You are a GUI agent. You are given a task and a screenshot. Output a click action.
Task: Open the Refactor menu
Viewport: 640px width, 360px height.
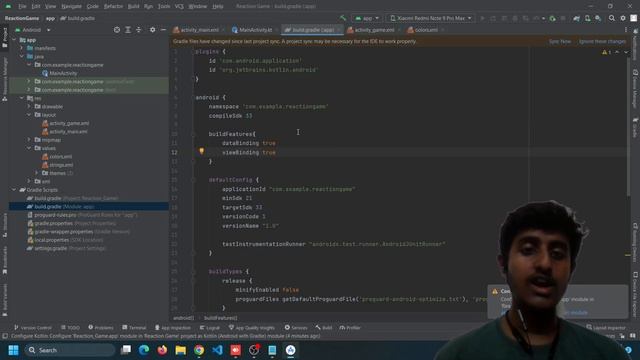(x=113, y=7)
